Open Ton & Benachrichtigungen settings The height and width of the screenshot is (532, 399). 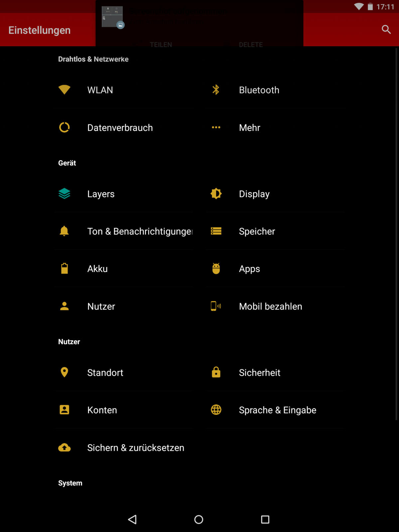140,231
